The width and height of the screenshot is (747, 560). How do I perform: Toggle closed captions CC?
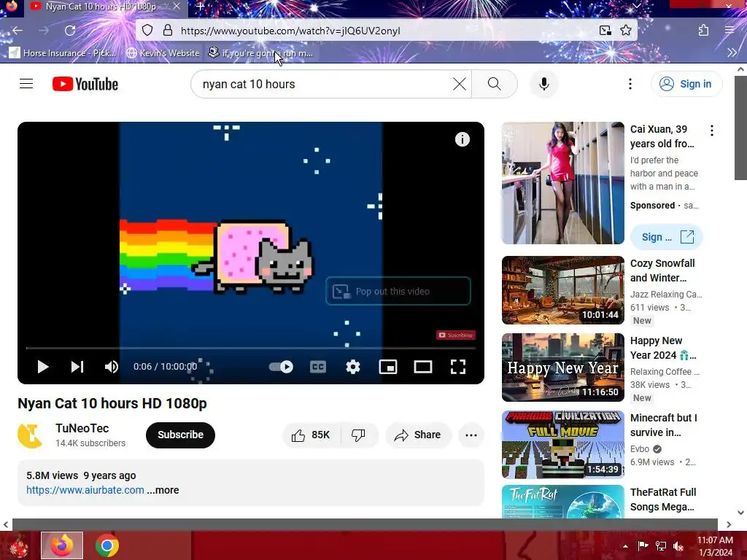tap(318, 367)
